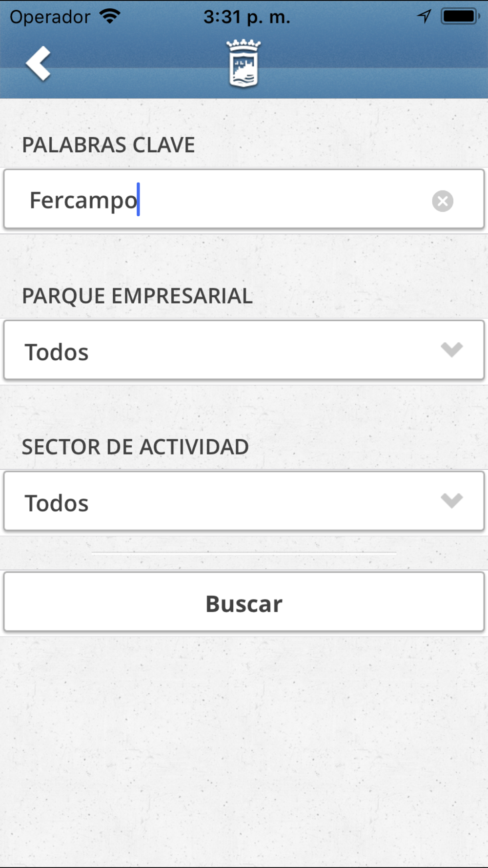Focus the Palabras Clave input field
The image size is (488, 868).
pyautogui.click(x=244, y=199)
